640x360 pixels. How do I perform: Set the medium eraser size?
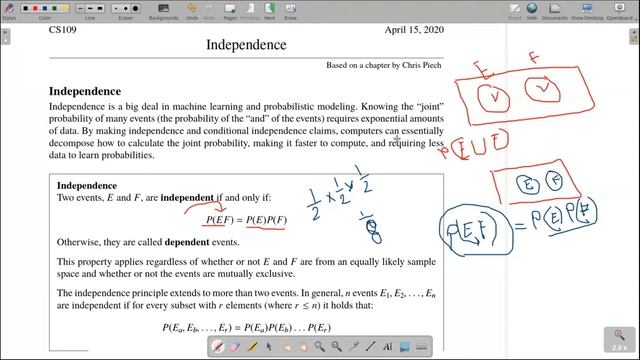click(x=125, y=8)
